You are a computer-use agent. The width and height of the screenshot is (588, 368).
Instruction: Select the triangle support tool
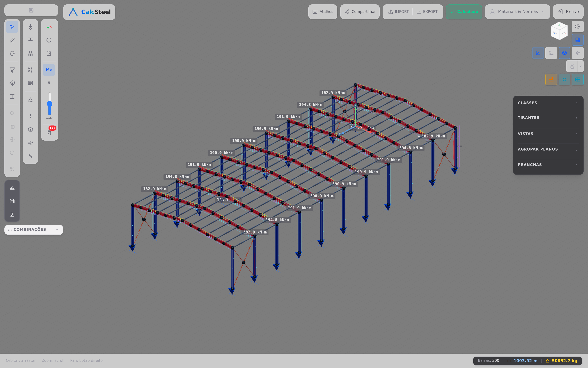coord(30,100)
